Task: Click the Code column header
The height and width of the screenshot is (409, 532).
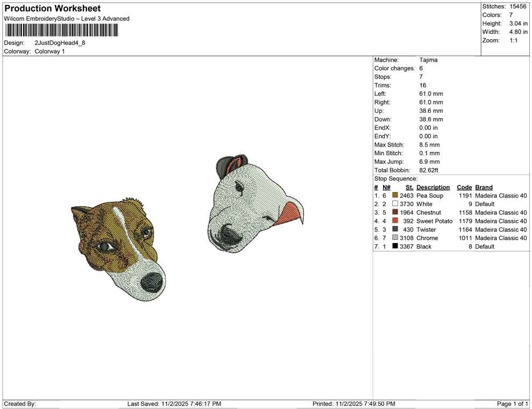Action: tap(464, 187)
